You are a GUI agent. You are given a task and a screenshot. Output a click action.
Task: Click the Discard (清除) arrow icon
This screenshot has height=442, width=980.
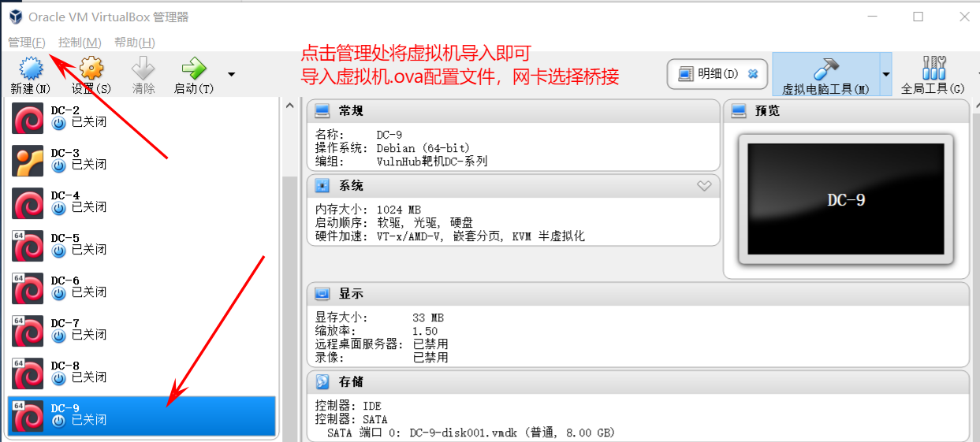(x=143, y=69)
